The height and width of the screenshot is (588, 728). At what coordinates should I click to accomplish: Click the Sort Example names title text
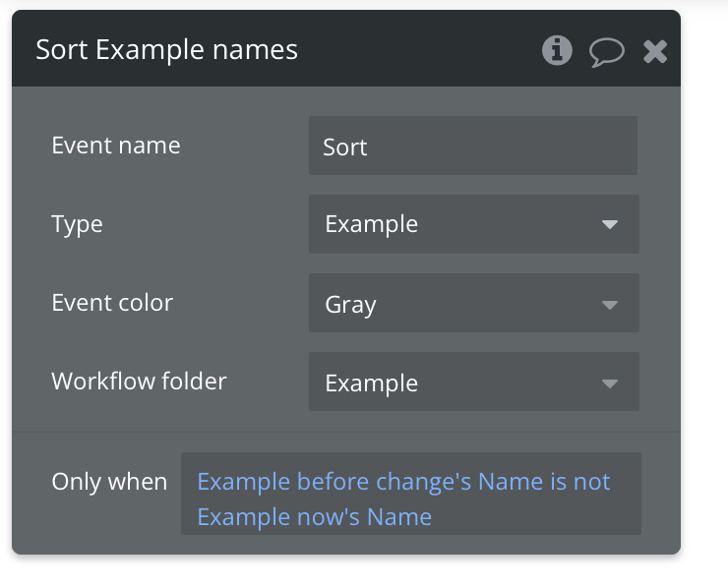(166, 49)
